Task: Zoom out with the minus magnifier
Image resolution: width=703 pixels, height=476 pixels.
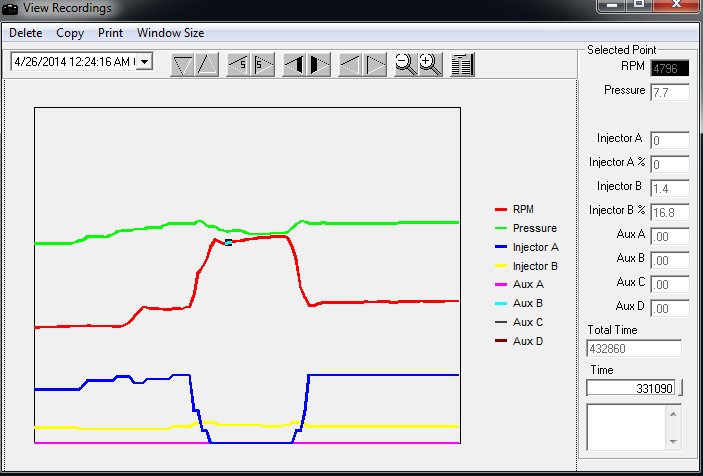Action: (x=406, y=65)
